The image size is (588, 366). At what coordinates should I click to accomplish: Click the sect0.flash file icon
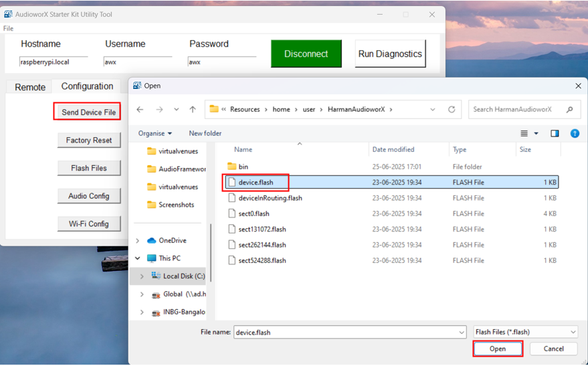232,213
